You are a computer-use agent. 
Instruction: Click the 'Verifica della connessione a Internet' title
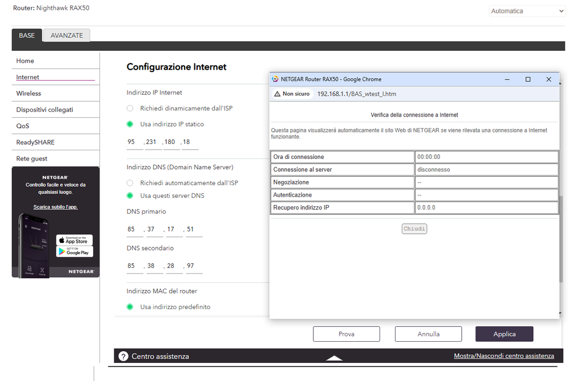[x=414, y=115]
